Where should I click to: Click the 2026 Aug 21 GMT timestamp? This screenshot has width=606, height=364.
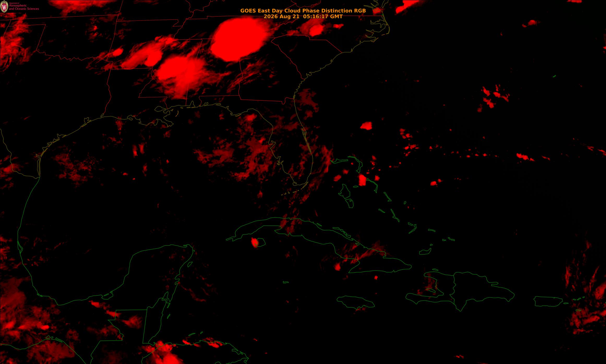[303, 16]
